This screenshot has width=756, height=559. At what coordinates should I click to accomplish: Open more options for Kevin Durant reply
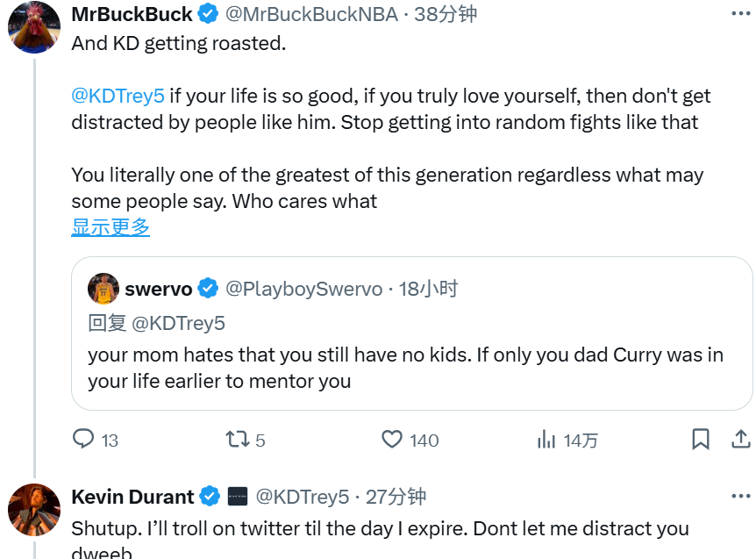click(x=739, y=497)
